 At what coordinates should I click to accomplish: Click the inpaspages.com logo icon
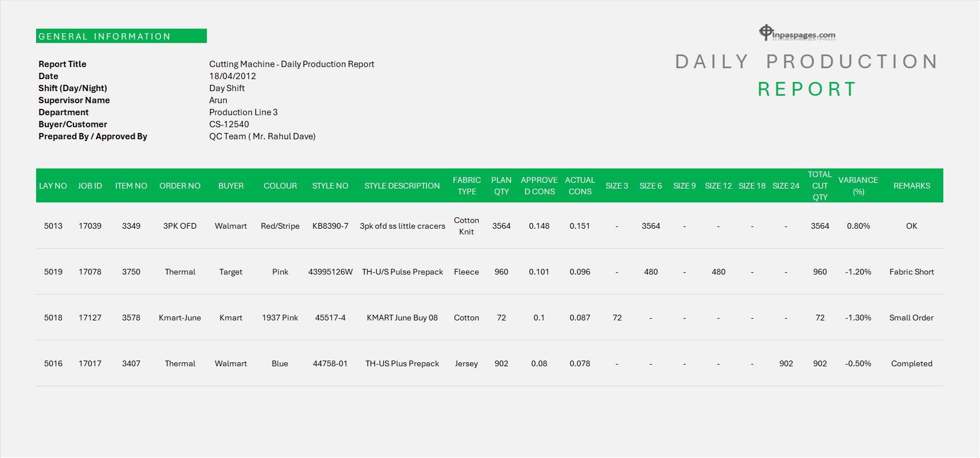[766, 32]
